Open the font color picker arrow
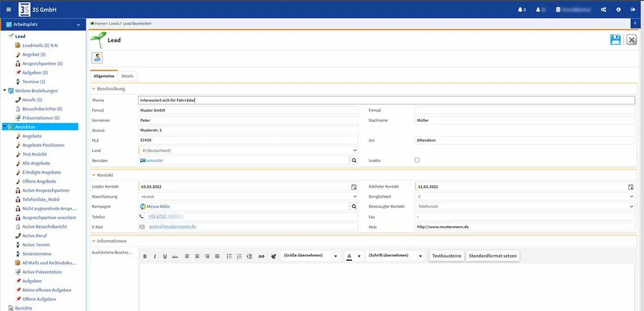644x311 pixels. [359, 256]
